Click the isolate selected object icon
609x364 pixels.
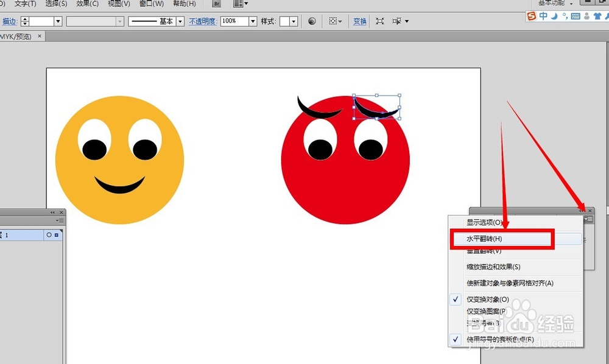[x=380, y=21]
